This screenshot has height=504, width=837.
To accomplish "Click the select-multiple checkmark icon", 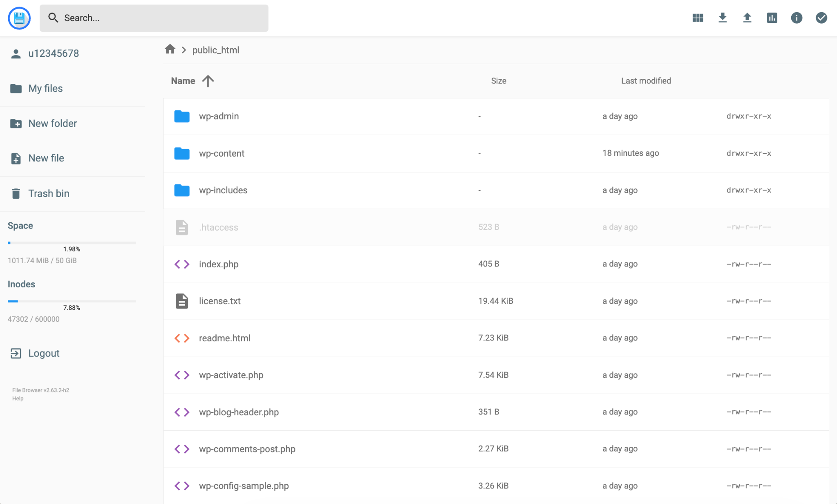I will (x=821, y=18).
